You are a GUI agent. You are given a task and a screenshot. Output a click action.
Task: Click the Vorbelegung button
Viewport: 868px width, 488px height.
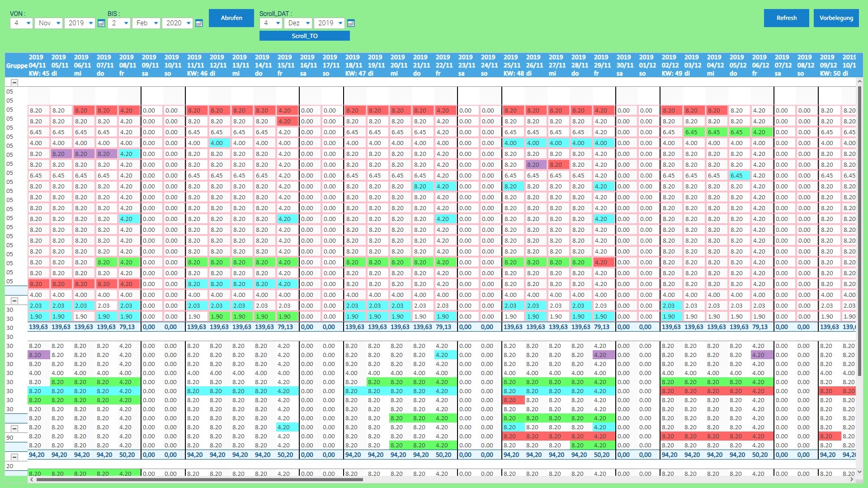(836, 18)
